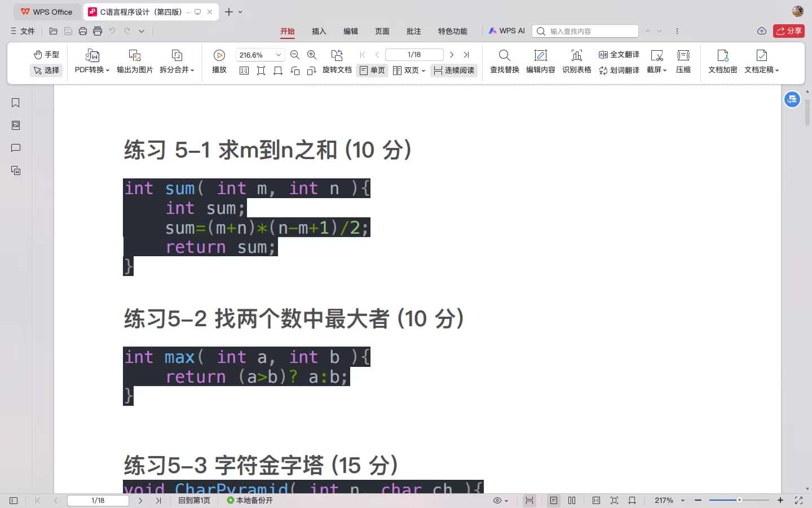Open the 文件 menu

tap(23, 31)
